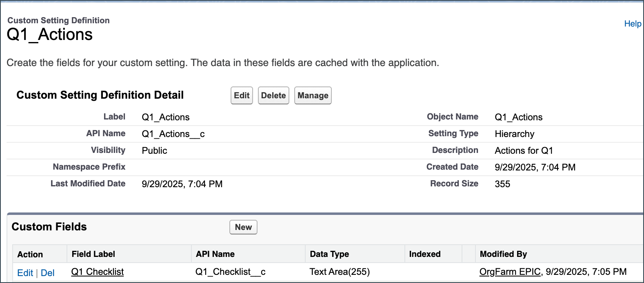Create a new custom field with New
644x283 pixels.
pos(243,227)
